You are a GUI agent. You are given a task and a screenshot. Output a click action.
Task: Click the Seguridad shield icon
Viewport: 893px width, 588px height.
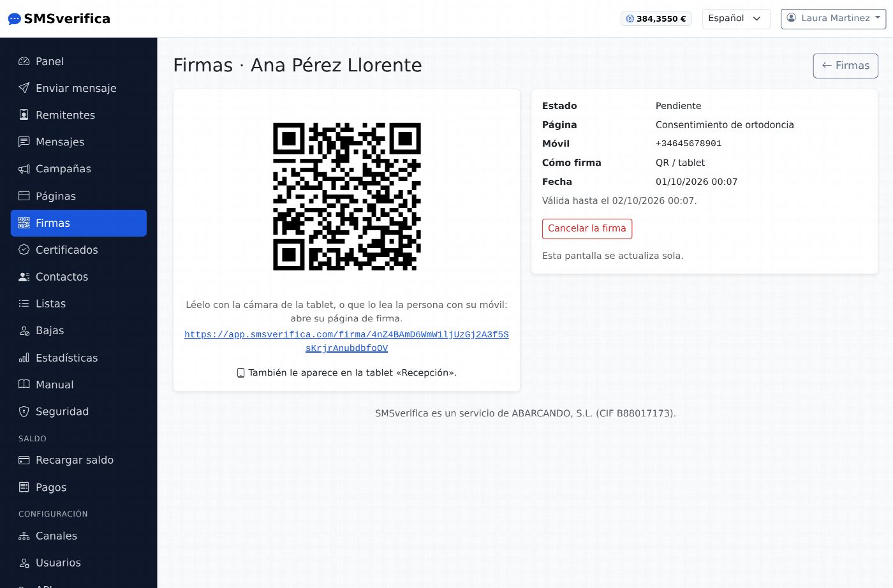coord(24,411)
